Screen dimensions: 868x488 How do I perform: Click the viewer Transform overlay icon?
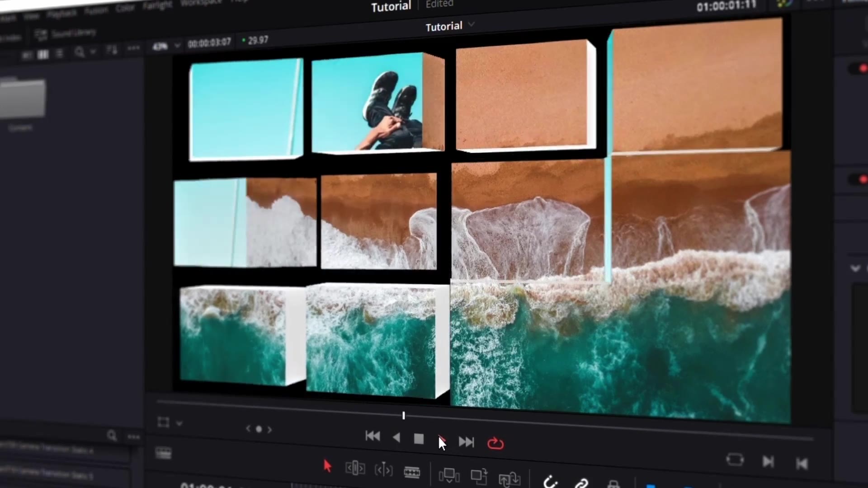coord(163,422)
